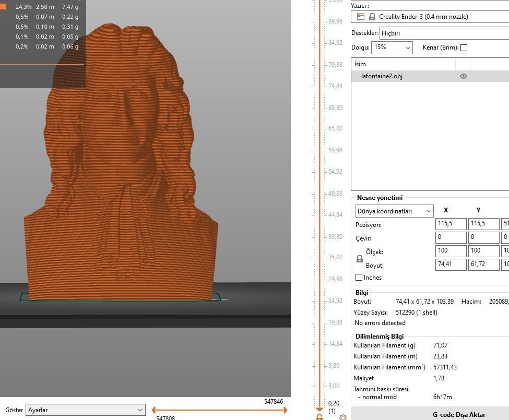
Task: Click the printer preset icon beside Creality Ender-3
Action: tap(361, 17)
